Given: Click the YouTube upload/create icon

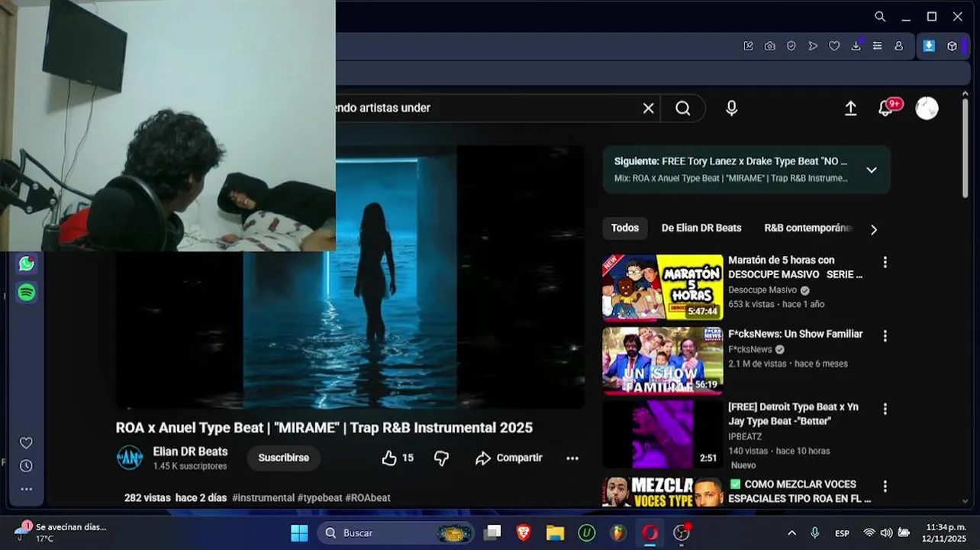Looking at the screenshot, I should tap(850, 108).
